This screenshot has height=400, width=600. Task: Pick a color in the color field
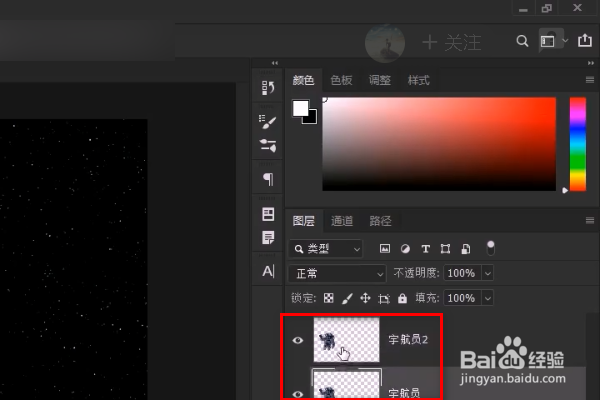(439, 144)
